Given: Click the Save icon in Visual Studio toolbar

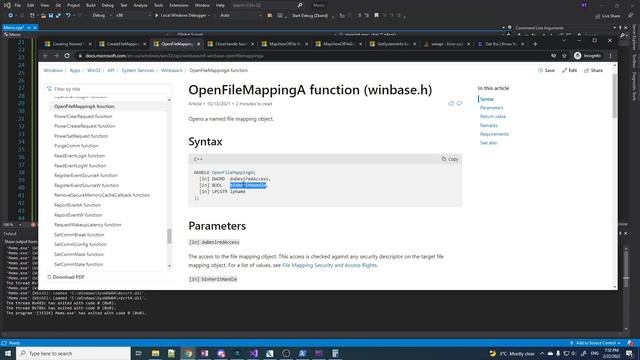Looking at the screenshot, I should click(x=51, y=16).
